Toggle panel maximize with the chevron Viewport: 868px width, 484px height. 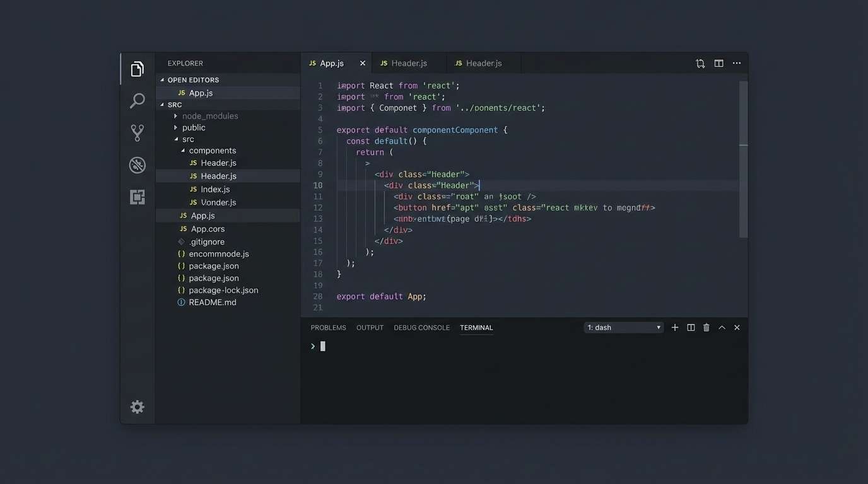(722, 327)
